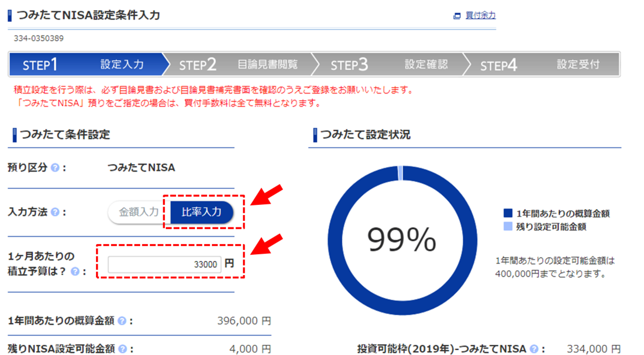The image size is (644, 355).
Task: Click dark blue legend swatch for 1年間あたりの概算金額
Action: pos(508,213)
